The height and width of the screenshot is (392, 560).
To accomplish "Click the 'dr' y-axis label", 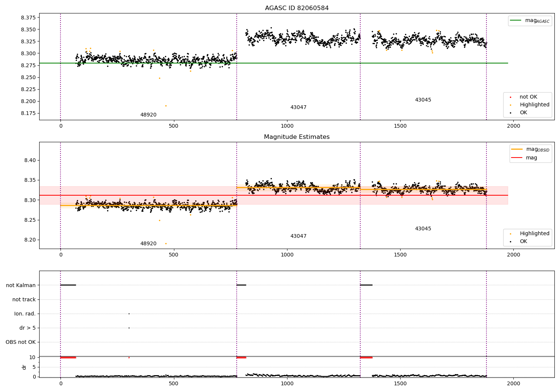I will click(x=24, y=367).
